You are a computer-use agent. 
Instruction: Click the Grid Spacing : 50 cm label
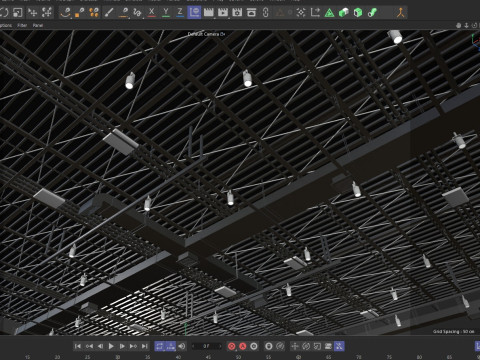pos(453,331)
